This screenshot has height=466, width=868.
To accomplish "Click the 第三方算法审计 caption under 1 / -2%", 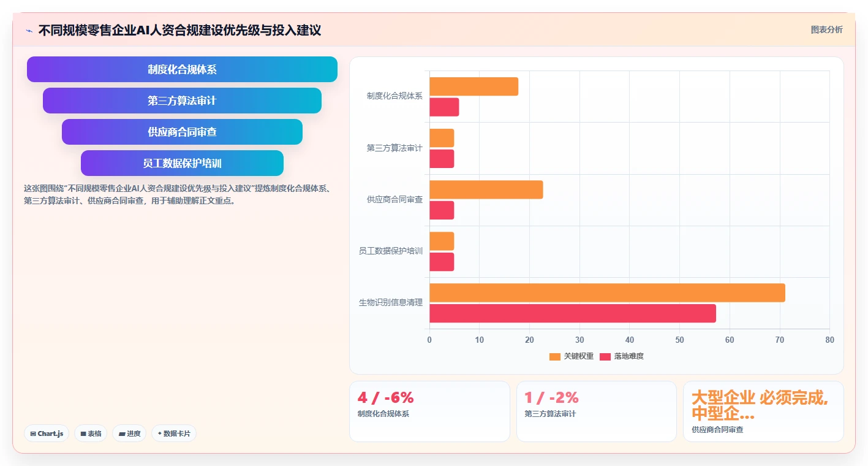I will [x=550, y=414].
